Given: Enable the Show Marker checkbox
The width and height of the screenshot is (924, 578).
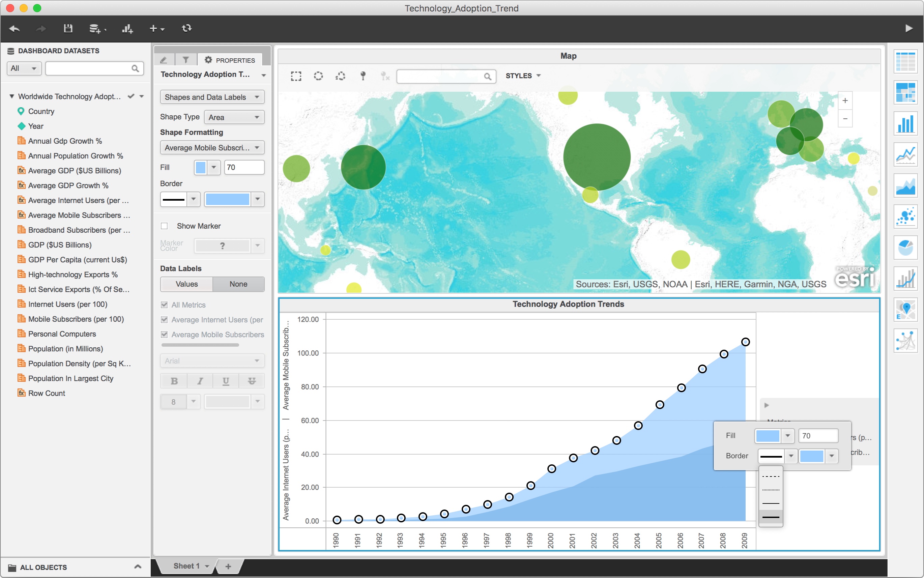Looking at the screenshot, I should [x=164, y=226].
